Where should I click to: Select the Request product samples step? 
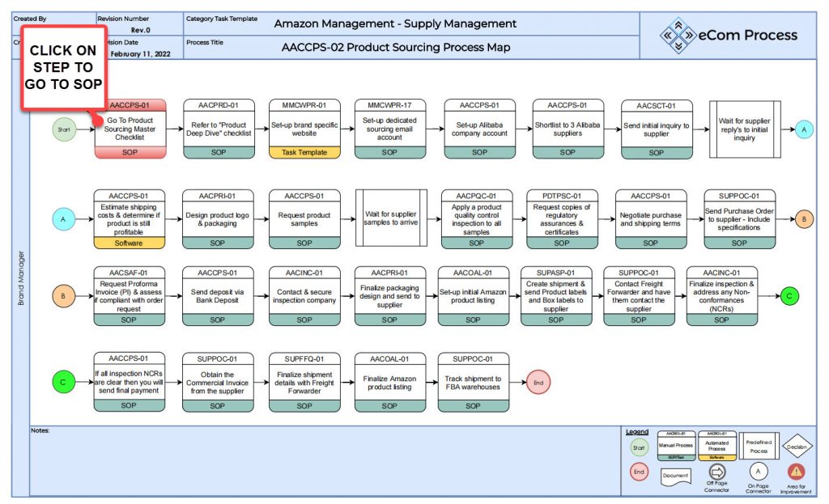pos(304,218)
